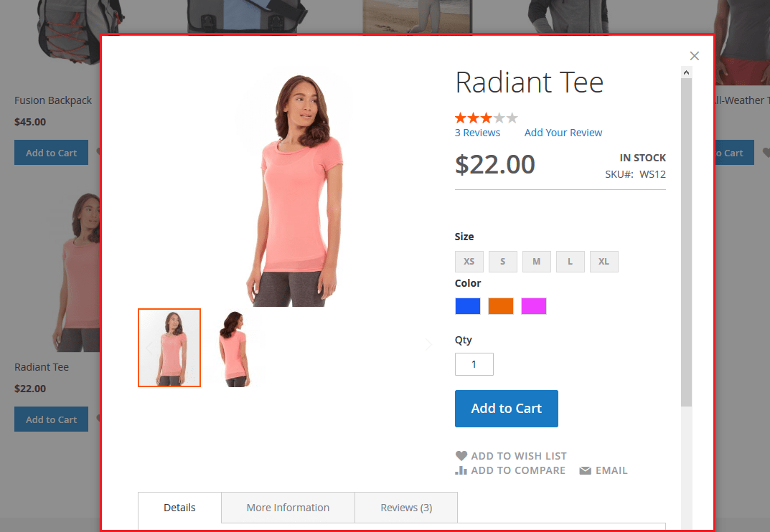Add background Radiant Tee listing to cart
The height and width of the screenshot is (532, 770).
point(51,419)
